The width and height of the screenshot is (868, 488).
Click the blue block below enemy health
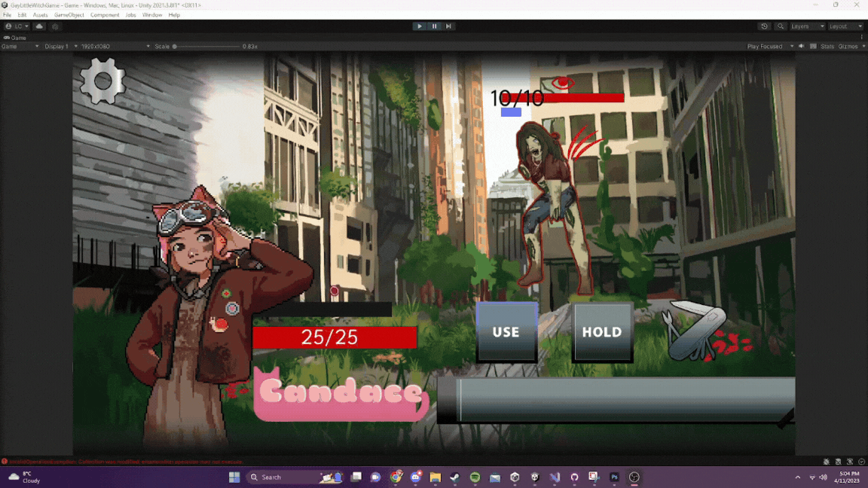pos(511,112)
